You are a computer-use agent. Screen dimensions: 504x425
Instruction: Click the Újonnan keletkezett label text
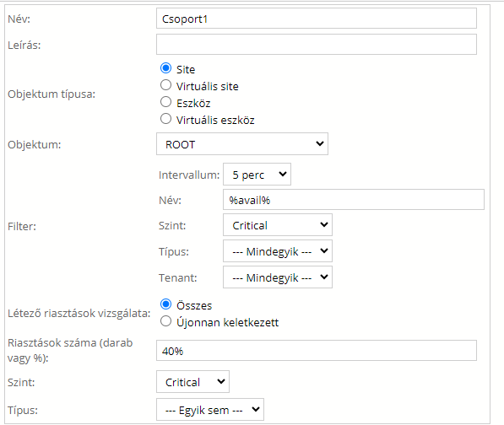coord(227,322)
